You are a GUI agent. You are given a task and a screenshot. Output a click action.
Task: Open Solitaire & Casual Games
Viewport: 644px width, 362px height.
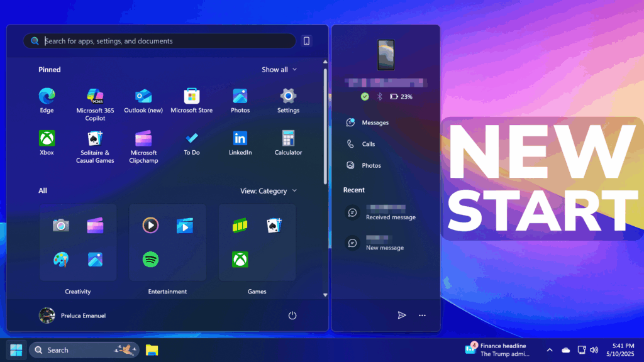coord(95,146)
